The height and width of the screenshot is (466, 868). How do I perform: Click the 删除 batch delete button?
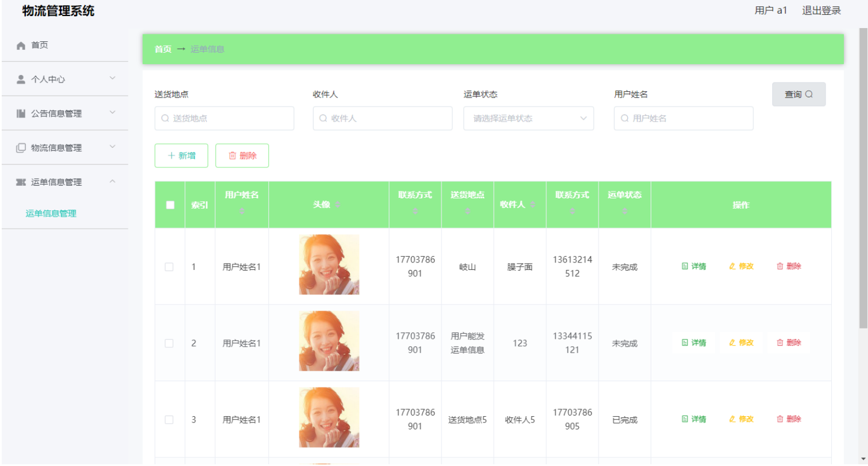pyautogui.click(x=242, y=156)
